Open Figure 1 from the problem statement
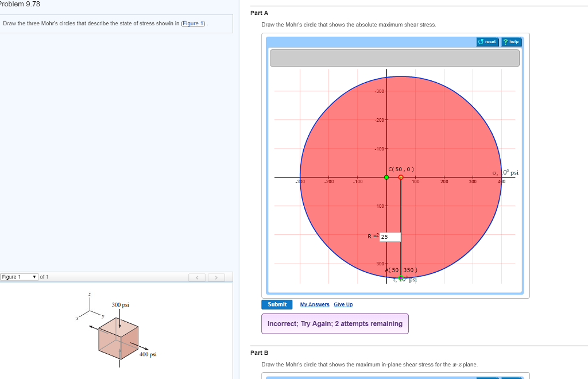 pyautogui.click(x=192, y=23)
